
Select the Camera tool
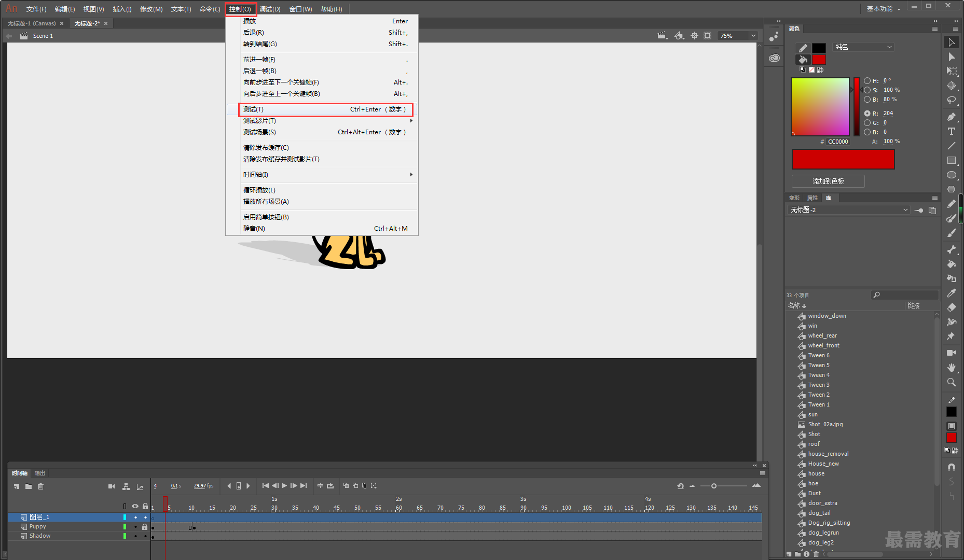click(952, 353)
